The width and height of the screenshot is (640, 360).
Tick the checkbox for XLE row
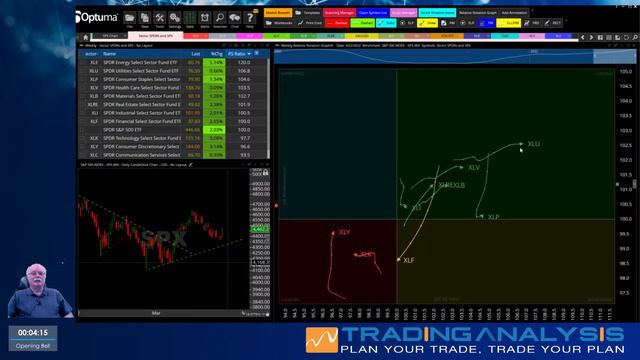coord(82,62)
